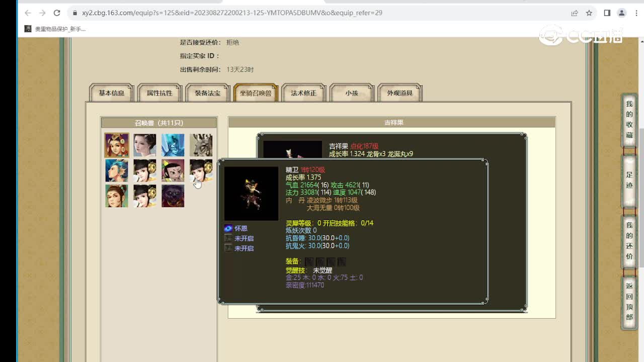The height and width of the screenshot is (362, 644).
Task: Click the browser vertical scrollbar
Action: click(641, 199)
